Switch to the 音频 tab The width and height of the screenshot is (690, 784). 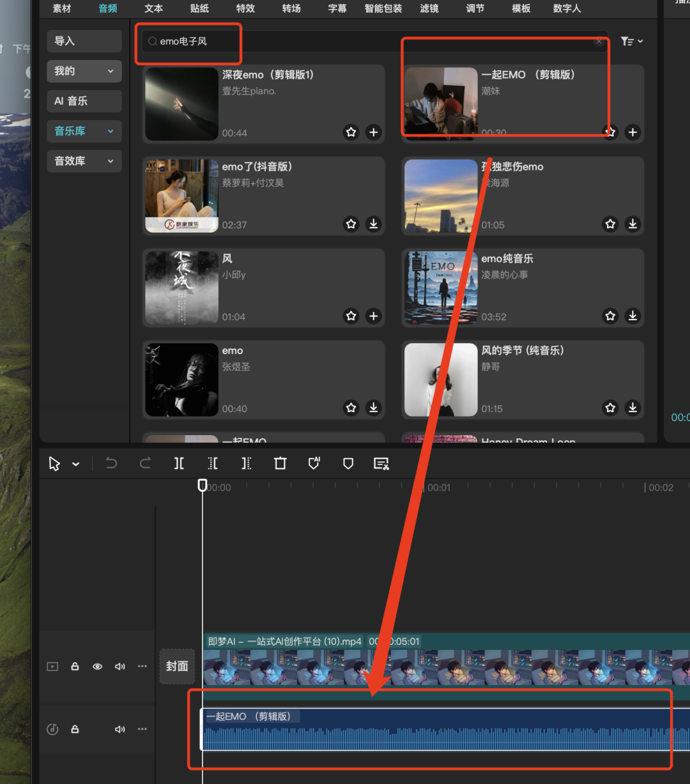(107, 8)
